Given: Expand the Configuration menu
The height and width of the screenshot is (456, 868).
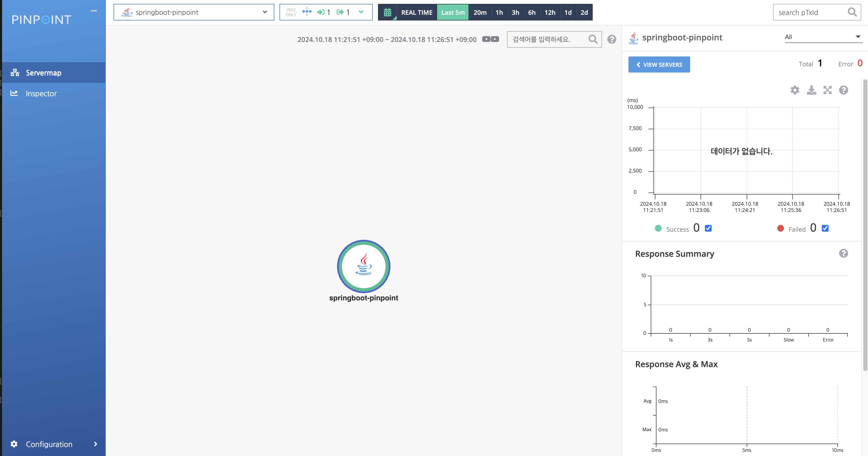Looking at the screenshot, I should coord(49,444).
